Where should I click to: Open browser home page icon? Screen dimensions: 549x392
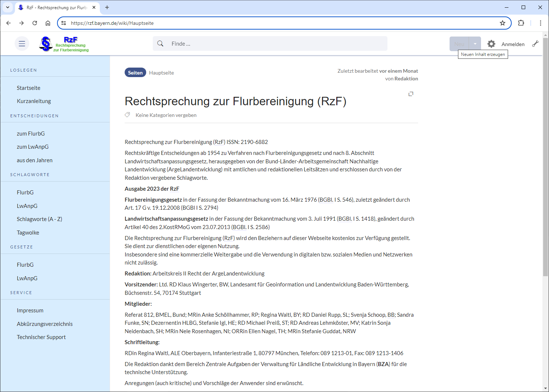tap(48, 23)
